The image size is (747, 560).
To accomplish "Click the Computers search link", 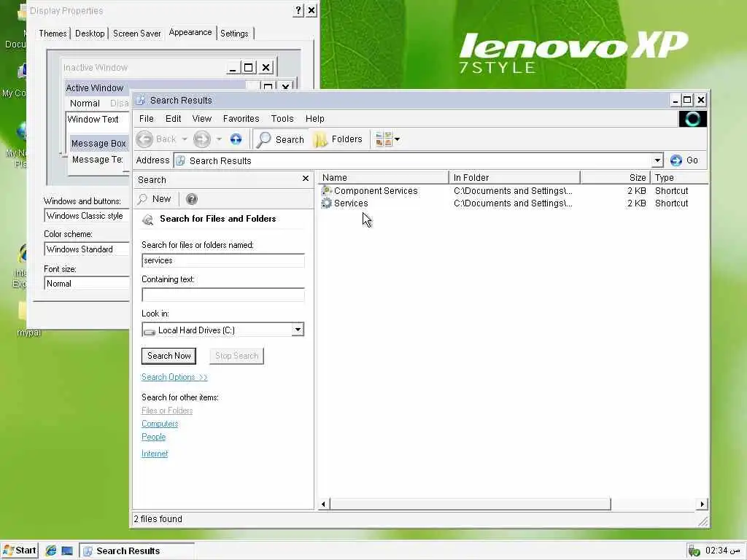I will tap(160, 424).
